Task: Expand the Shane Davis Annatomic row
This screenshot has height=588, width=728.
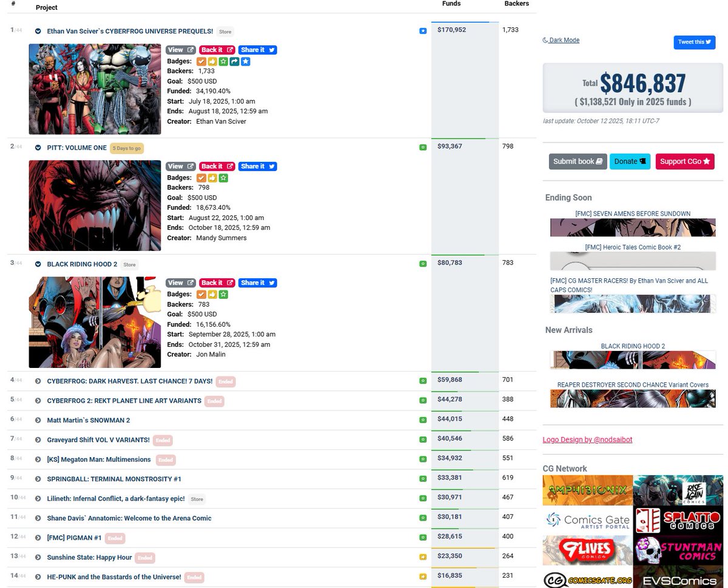Action: 38,518
